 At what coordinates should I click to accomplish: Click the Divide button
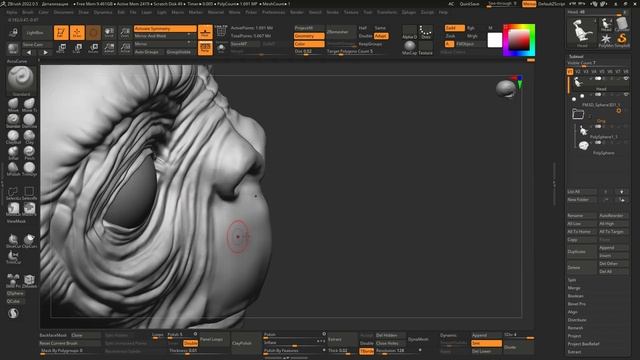coord(518,347)
